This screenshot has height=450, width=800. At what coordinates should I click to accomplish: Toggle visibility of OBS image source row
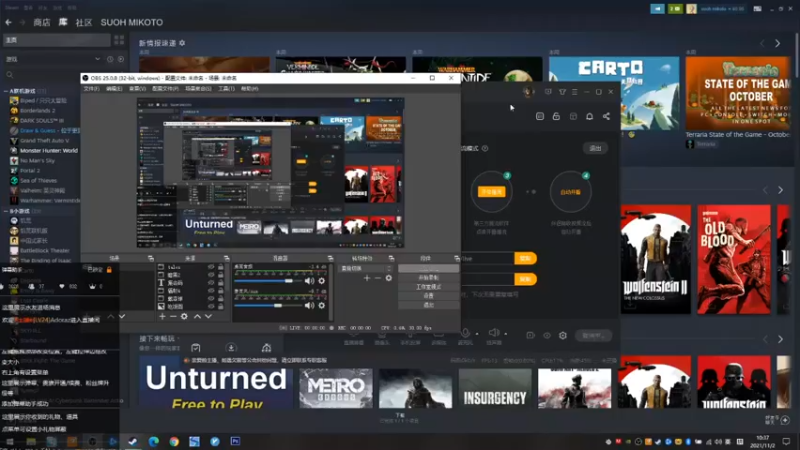[211, 307]
